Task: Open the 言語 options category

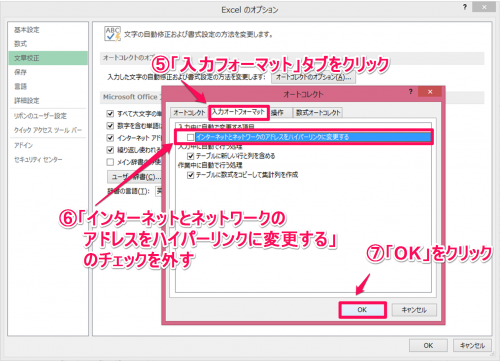Action: click(21, 86)
